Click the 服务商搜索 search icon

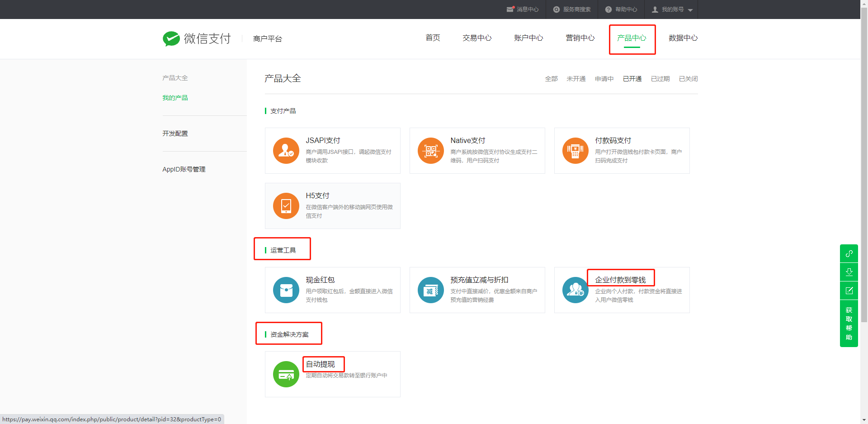pos(557,10)
